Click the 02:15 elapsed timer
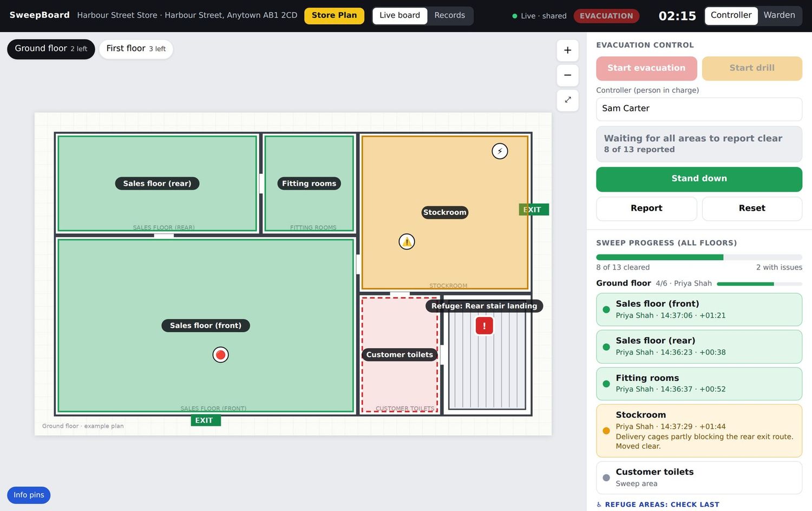Image resolution: width=812 pixels, height=511 pixels. coord(677,16)
